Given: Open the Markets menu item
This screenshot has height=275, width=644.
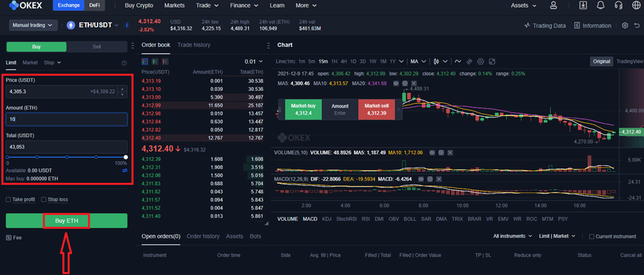Looking at the screenshot, I should [174, 5].
